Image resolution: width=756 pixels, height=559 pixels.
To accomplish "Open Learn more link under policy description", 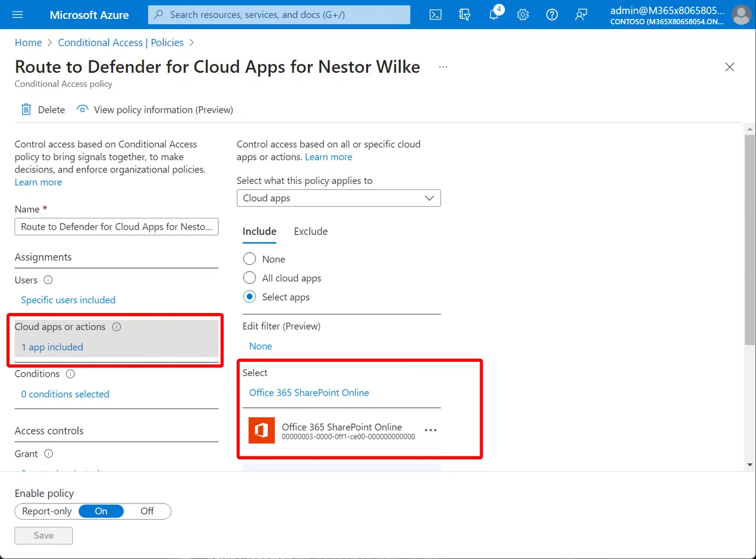I will point(38,182).
